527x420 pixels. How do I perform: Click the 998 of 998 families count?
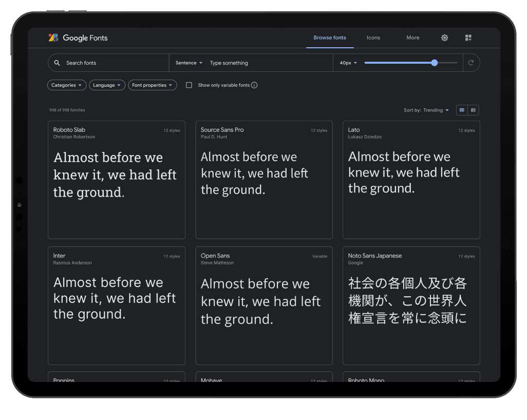click(67, 110)
